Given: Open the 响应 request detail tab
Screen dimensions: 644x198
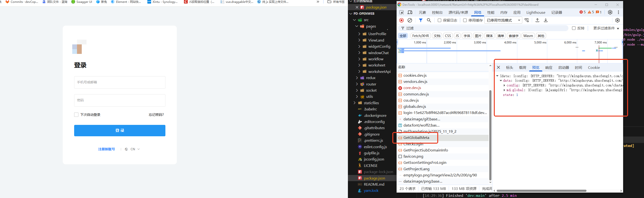Looking at the screenshot, I should coord(549,68).
